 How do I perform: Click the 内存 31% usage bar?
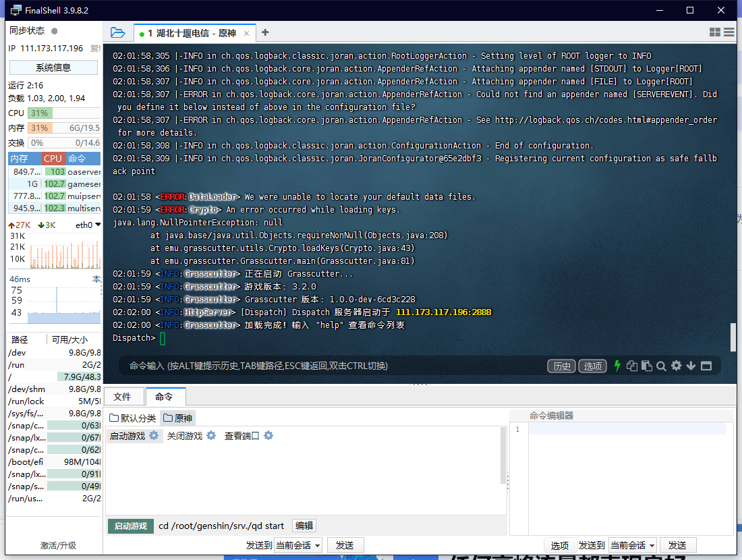pyautogui.click(x=64, y=128)
